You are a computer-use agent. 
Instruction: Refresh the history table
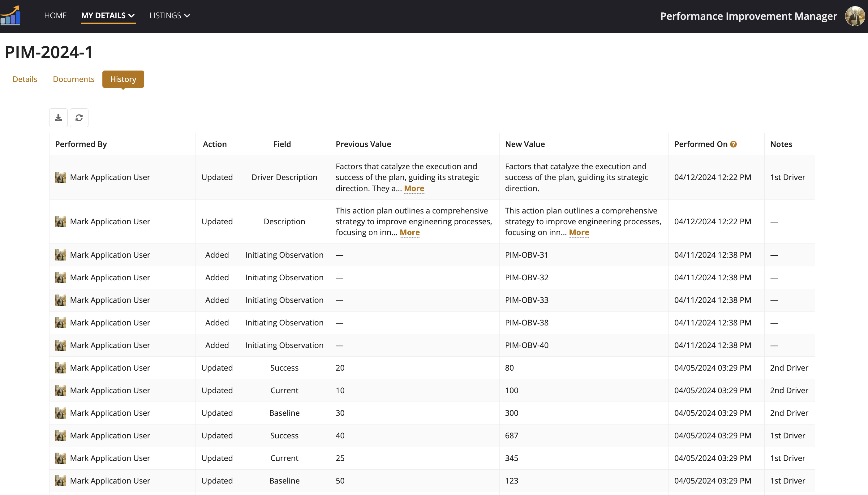[x=79, y=118]
